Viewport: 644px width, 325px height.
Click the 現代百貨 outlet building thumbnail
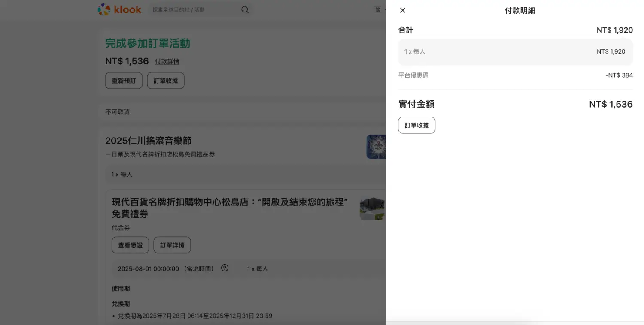(372, 209)
